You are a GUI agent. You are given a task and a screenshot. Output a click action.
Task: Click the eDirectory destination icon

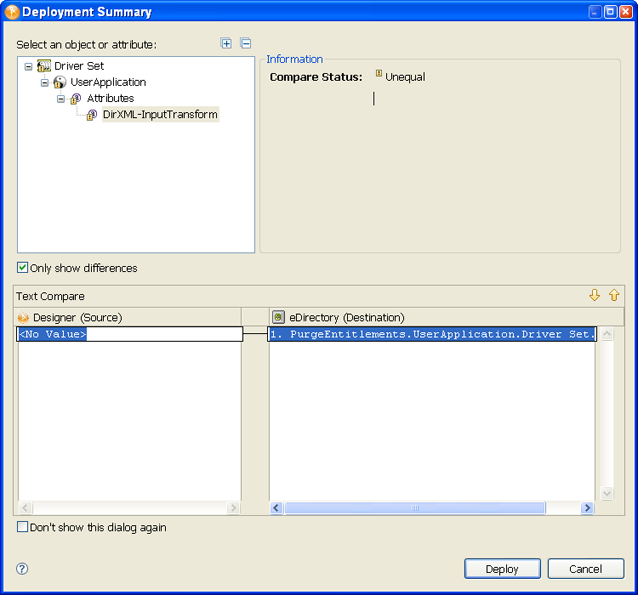tap(278, 317)
